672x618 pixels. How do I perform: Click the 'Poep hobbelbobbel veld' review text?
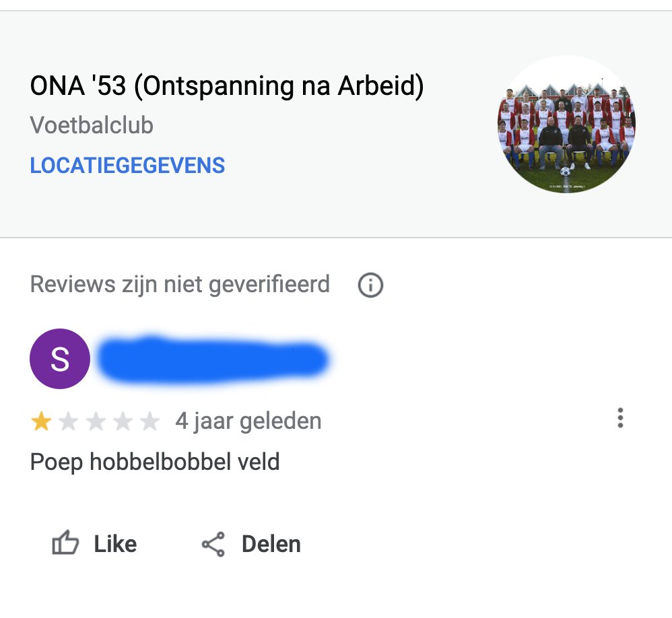[155, 462]
